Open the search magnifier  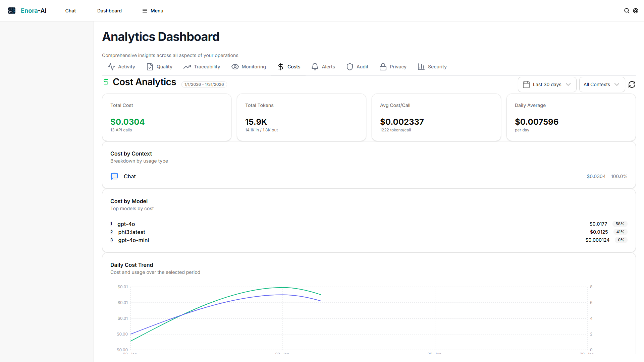[x=627, y=10]
